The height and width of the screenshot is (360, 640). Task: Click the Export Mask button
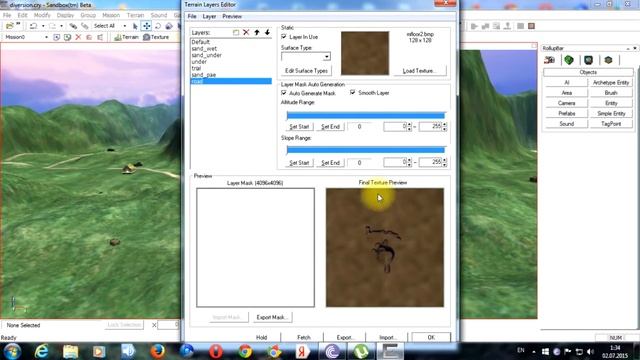pos(272,317)
